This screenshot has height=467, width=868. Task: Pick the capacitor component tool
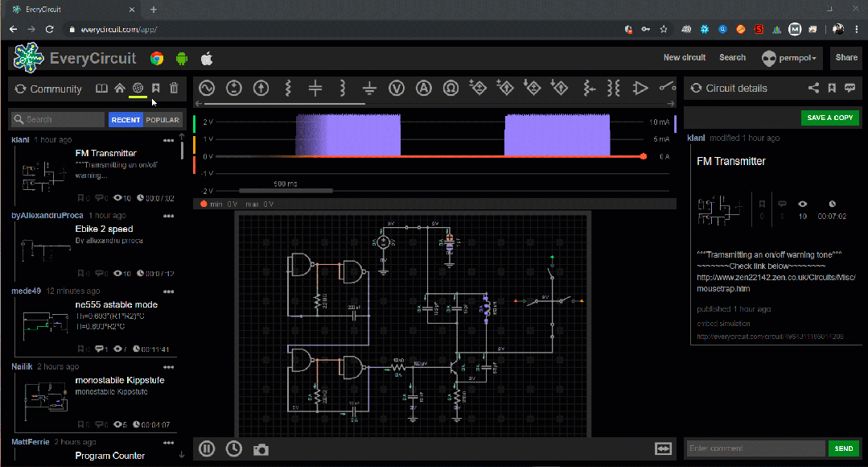pos(315,88)
